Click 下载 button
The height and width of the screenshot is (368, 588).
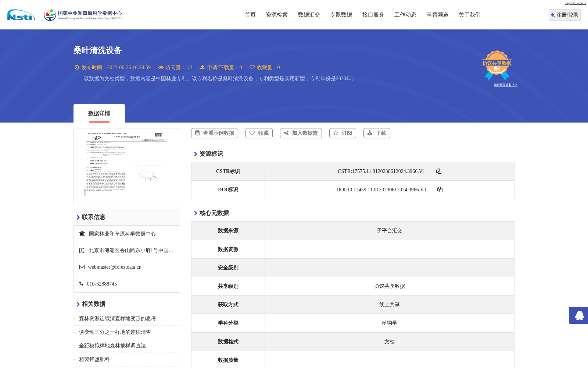377,133
